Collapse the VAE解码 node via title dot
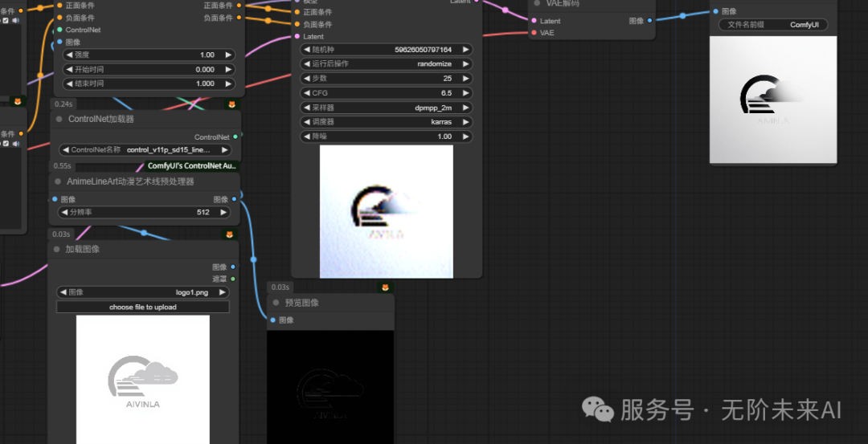868x444 pixels. 536,2
